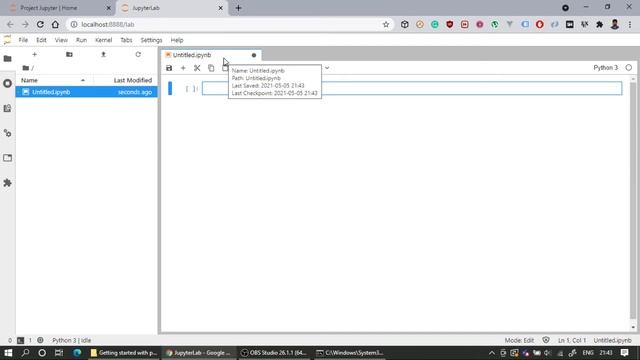This screenshot has height=360, width=640.
Task: Sort files by Name column
Action: (55, 80)
